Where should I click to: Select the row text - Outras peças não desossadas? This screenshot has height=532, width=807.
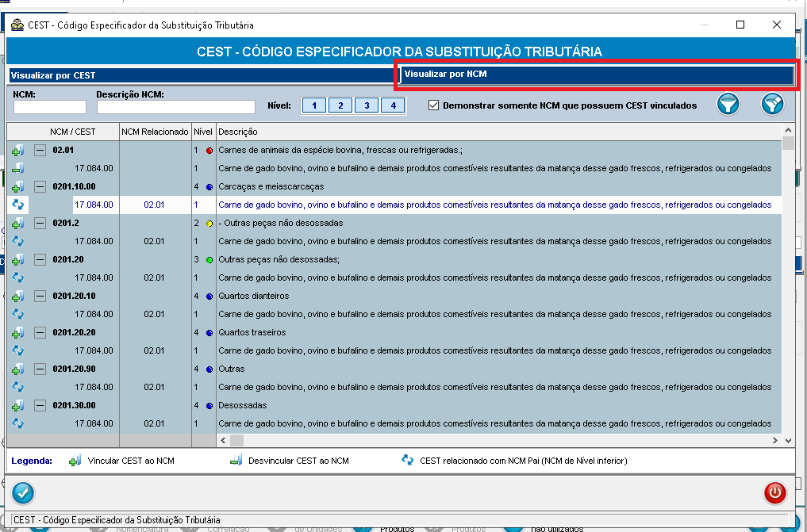[x=280, y=223]
